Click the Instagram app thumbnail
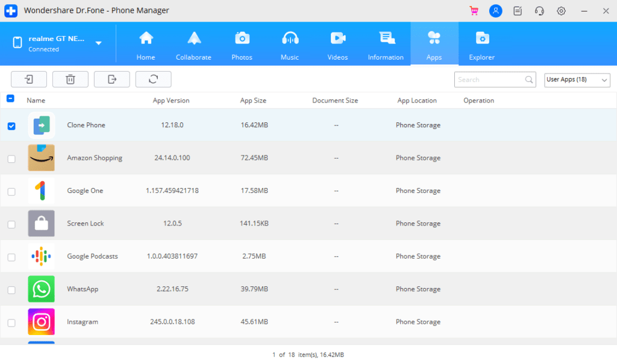The image size is (617, 364). click(x=41, y=322)
